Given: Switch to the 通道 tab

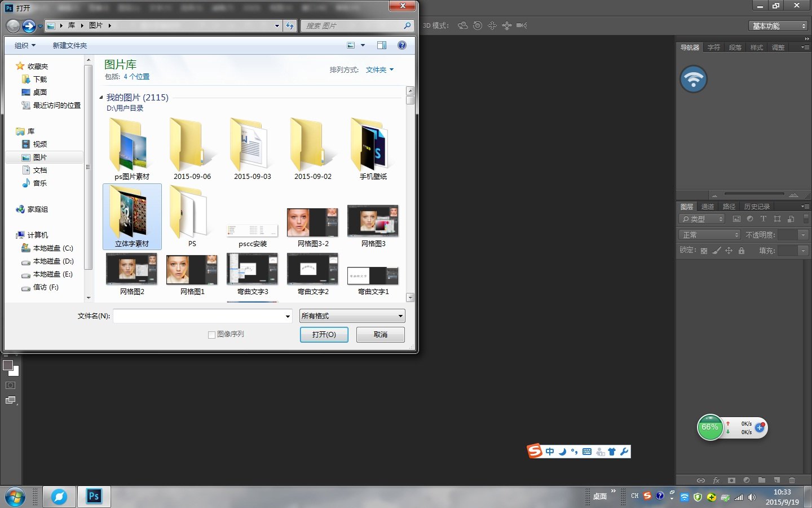Looking at the screenshot, I should click(x=708, y=207).
